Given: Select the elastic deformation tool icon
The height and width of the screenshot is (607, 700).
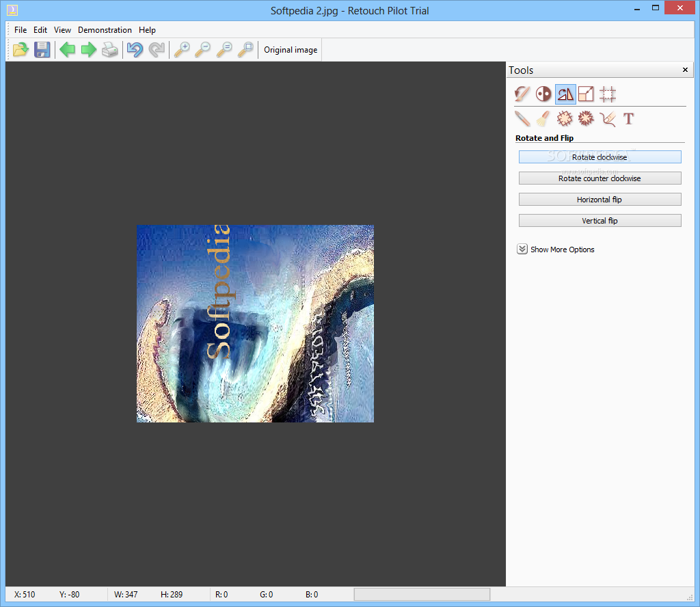Looking at the screenshot, I should [608, 119].
